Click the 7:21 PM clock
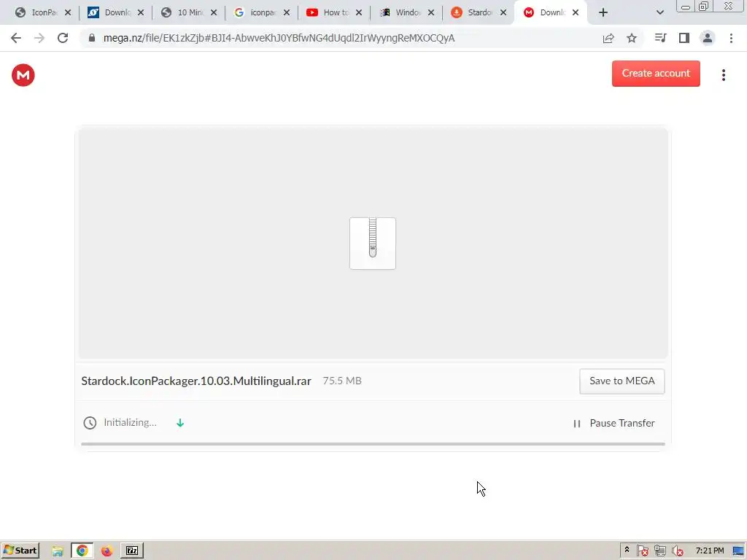Screen dimensions: 747x560 [x=710, y=551]
